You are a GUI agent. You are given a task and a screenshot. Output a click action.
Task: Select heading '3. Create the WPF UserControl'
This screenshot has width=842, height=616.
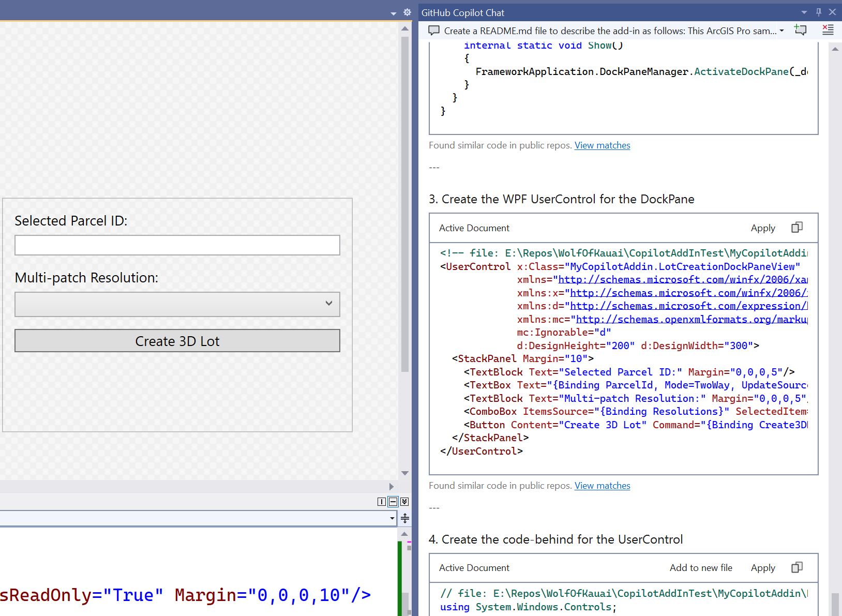[562, 199]
